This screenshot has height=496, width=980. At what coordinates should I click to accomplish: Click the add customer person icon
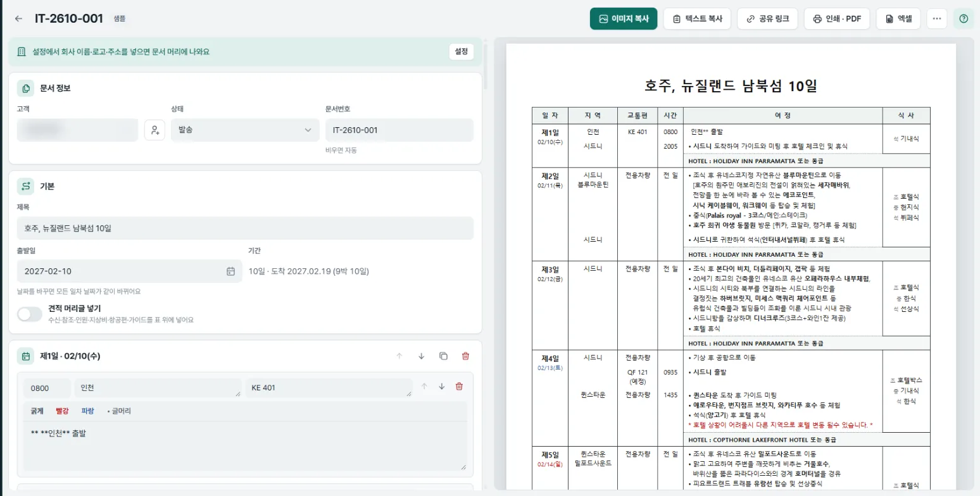point(154,130)
